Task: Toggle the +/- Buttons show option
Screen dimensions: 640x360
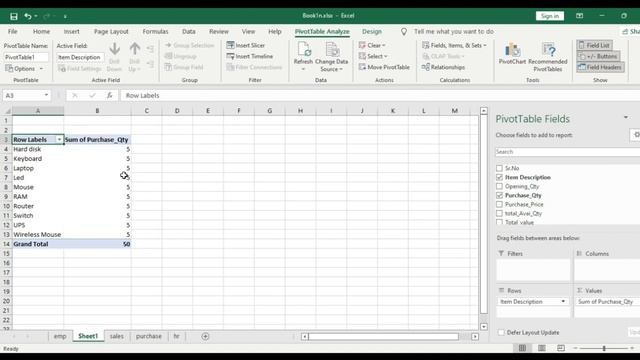Action: 598,56
